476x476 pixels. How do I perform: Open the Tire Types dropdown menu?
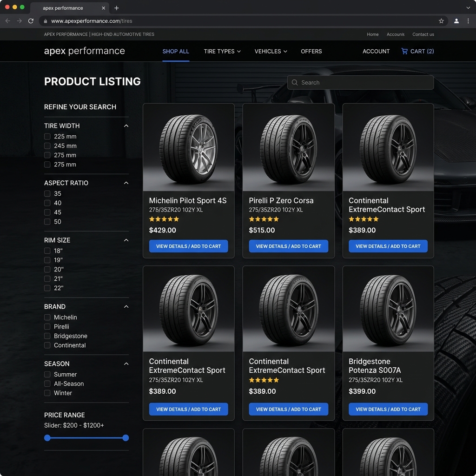[x=222, y=51]
